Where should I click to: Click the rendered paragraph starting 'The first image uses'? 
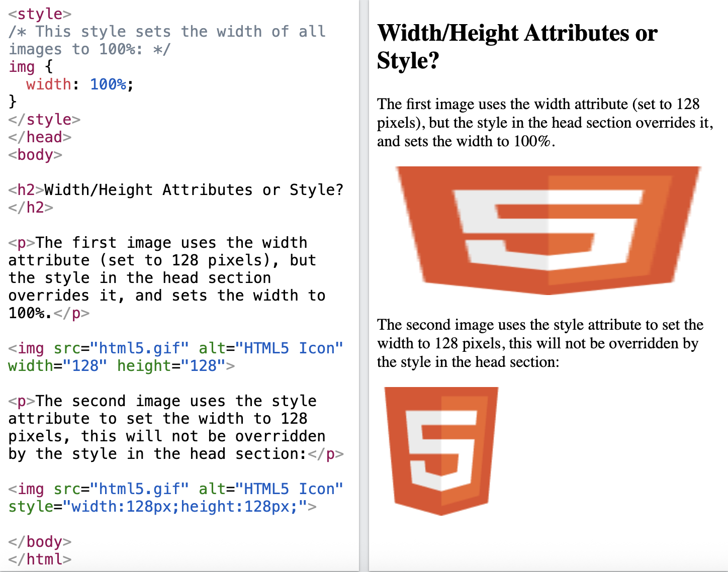tap(545, 123)
